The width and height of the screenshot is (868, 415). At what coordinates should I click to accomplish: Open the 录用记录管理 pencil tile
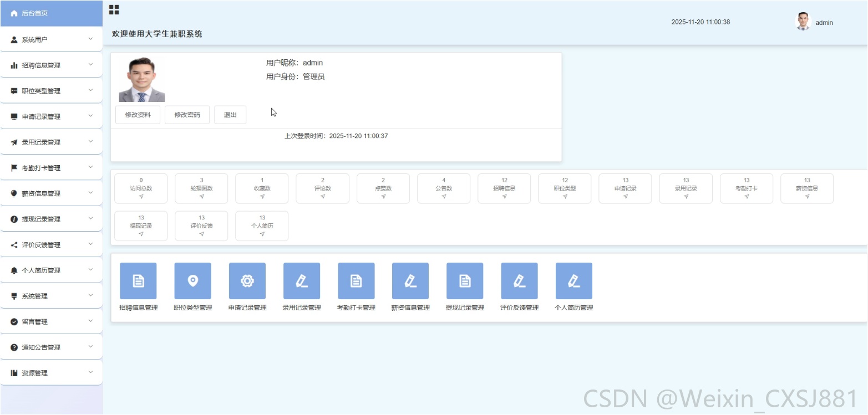302,281
